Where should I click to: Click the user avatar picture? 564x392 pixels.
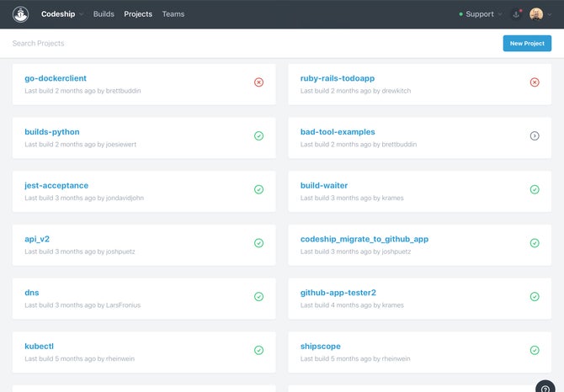[x=536, y=14]
